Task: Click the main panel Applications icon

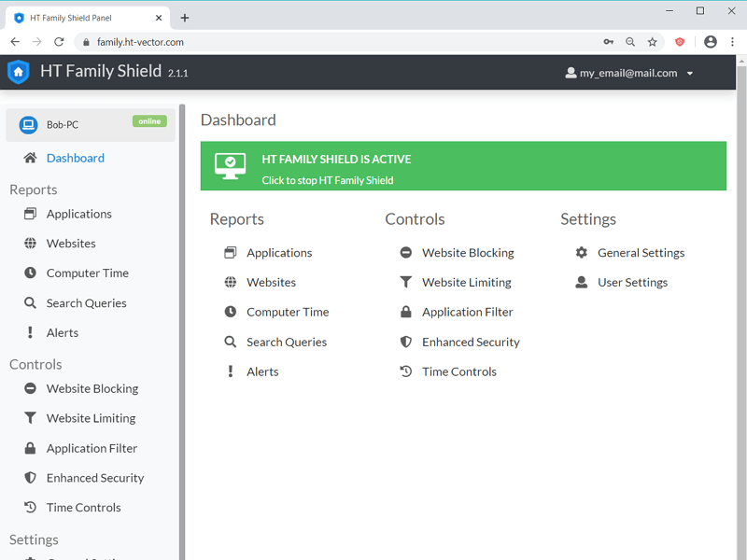Action: (230, 252)
